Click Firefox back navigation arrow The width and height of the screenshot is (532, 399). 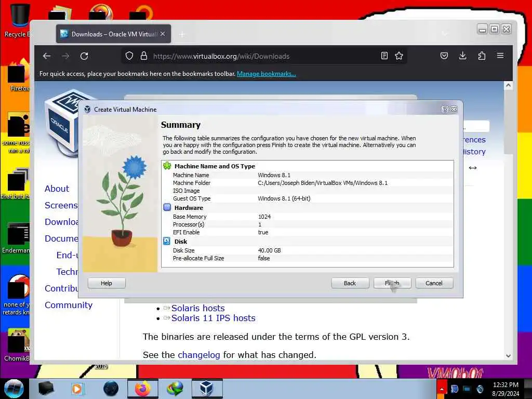point(47,56)
